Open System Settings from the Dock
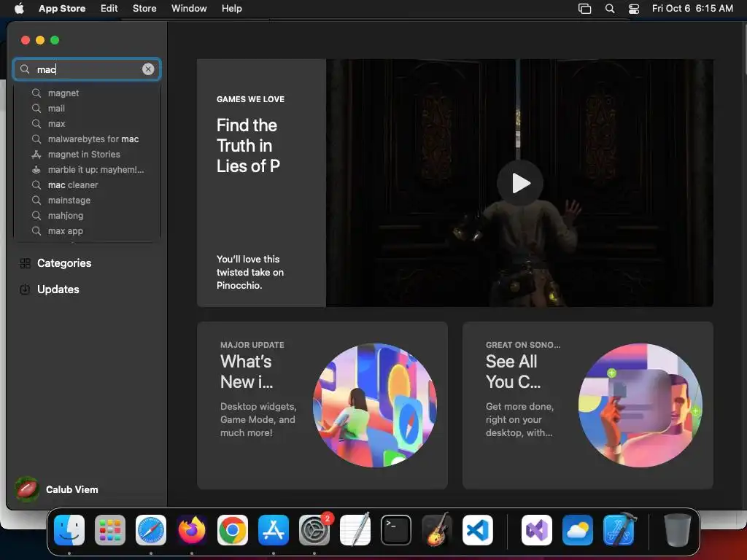The height and width of the screenshot is (560, 747). click(314, 530)
